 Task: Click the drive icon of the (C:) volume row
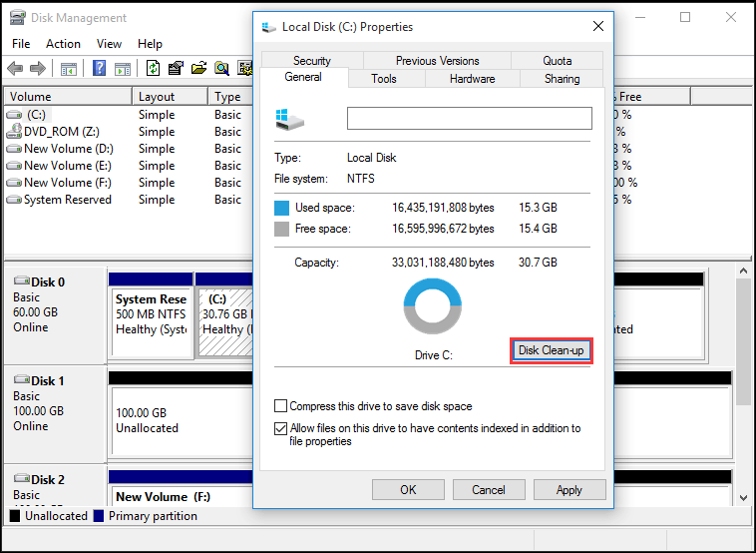[x=14, y=115]
